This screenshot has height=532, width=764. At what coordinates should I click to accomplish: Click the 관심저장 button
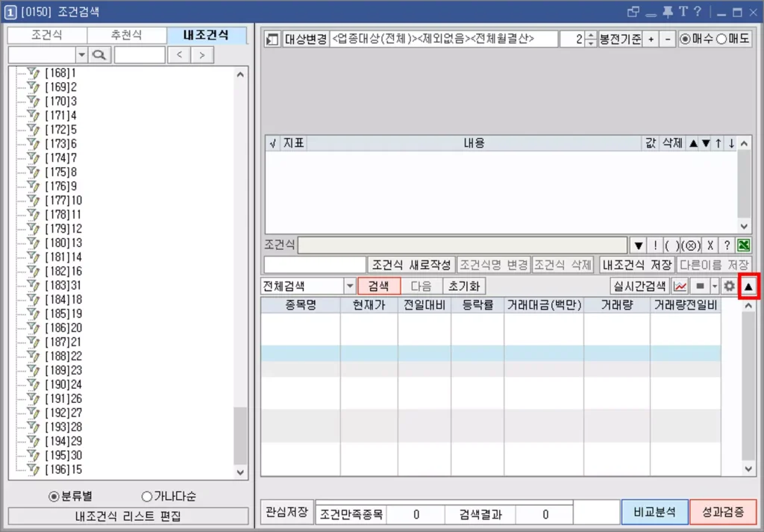point(286,512)
